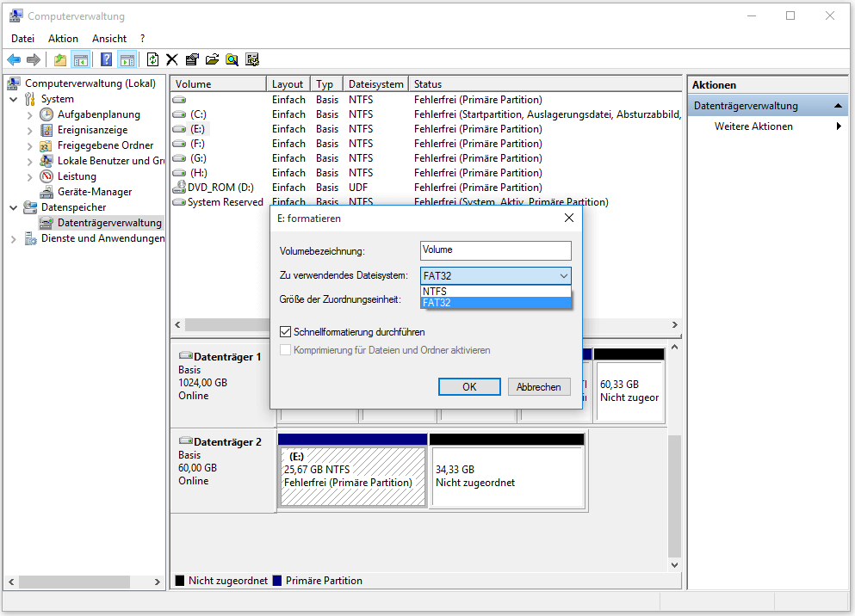This screenshot has height=616, width=855.
Task: Toggle show/hide console tree toolbar icon
Action: 81,60
